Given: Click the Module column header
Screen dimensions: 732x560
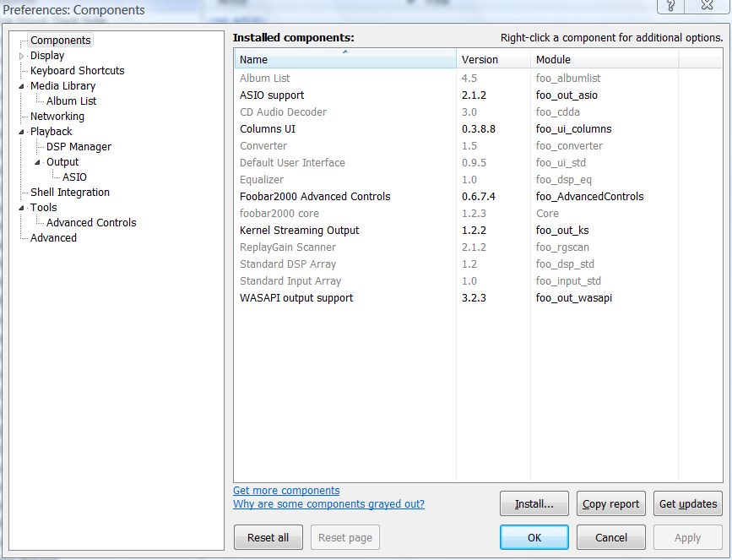Looking at the screenshot, I should (604, 60).
